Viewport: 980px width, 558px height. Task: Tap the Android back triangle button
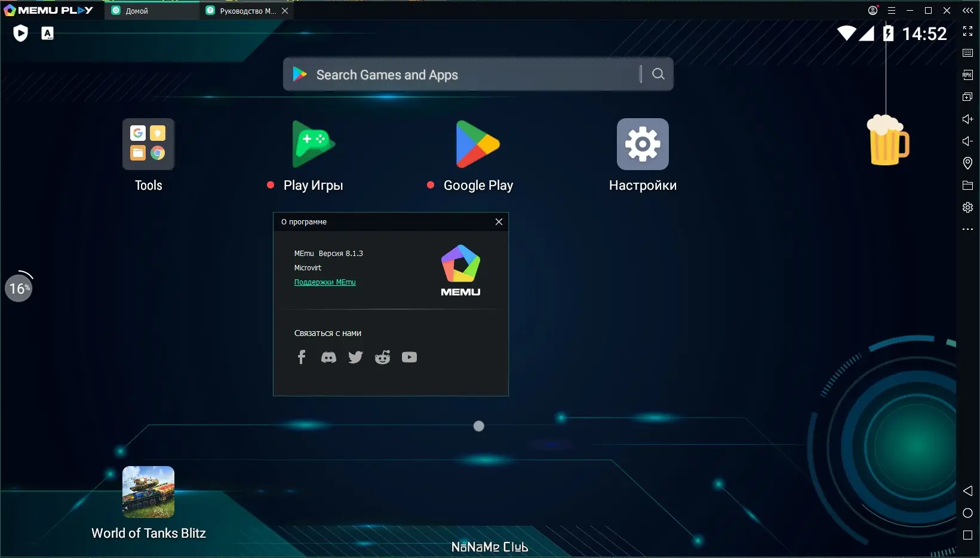pos(968,491)
